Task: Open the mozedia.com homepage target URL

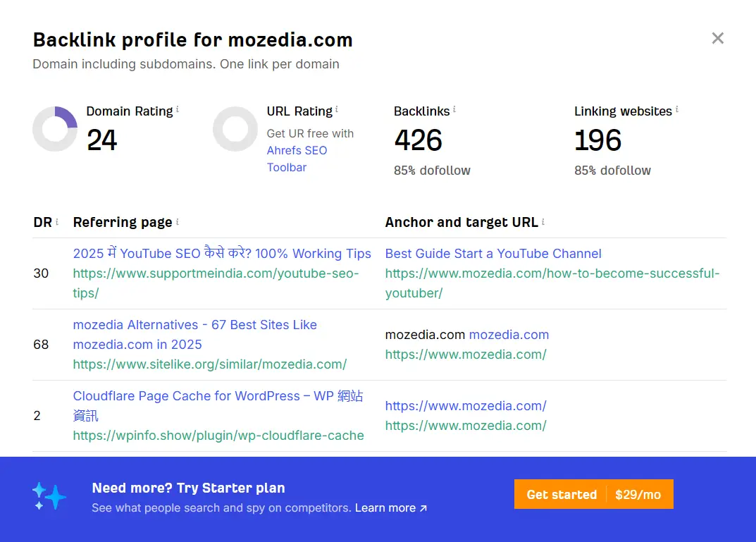Action: [x=466, y=354]
